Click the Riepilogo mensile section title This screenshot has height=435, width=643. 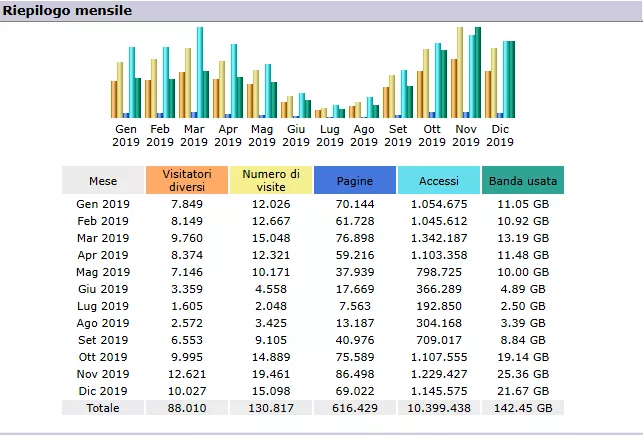pos(66,11)
